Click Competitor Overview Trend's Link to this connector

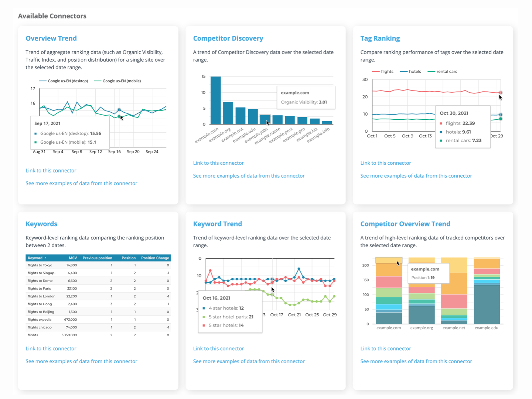385,348
